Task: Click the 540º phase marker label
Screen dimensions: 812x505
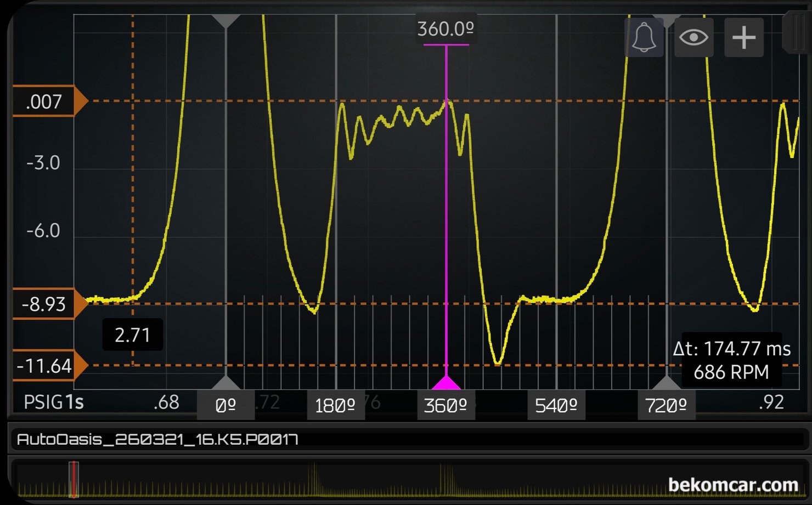Action: click(556, 406)
